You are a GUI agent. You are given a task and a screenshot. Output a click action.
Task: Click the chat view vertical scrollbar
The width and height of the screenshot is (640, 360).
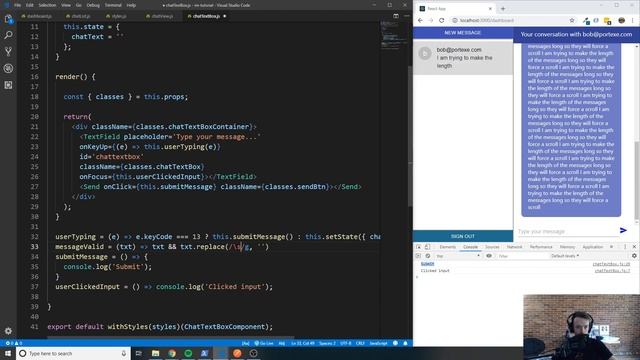[x=637, y=180]
